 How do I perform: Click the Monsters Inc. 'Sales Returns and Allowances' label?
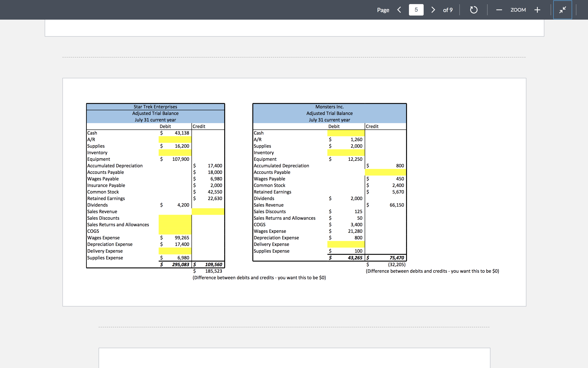(285, 218)
